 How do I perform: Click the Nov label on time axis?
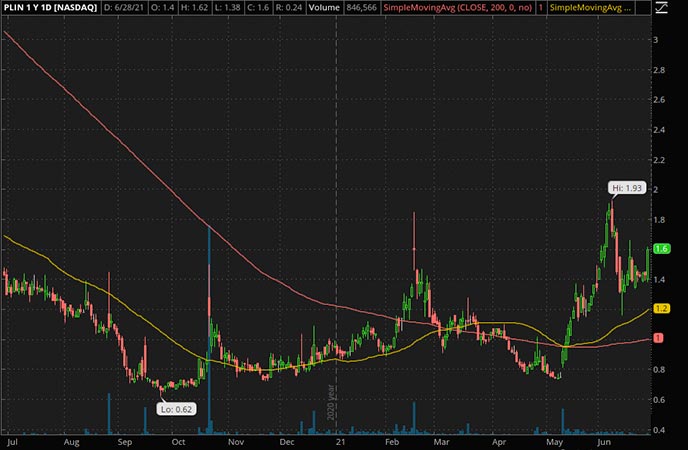236,442
